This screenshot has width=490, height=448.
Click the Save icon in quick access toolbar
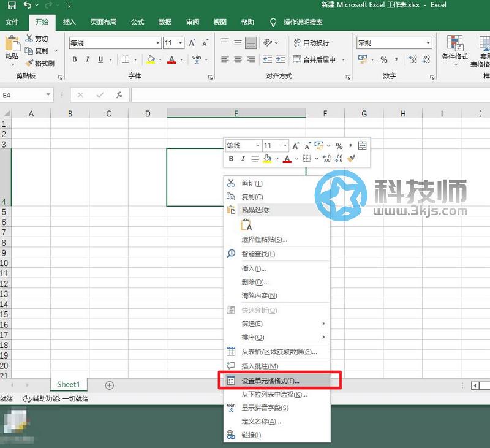[12, 5]
